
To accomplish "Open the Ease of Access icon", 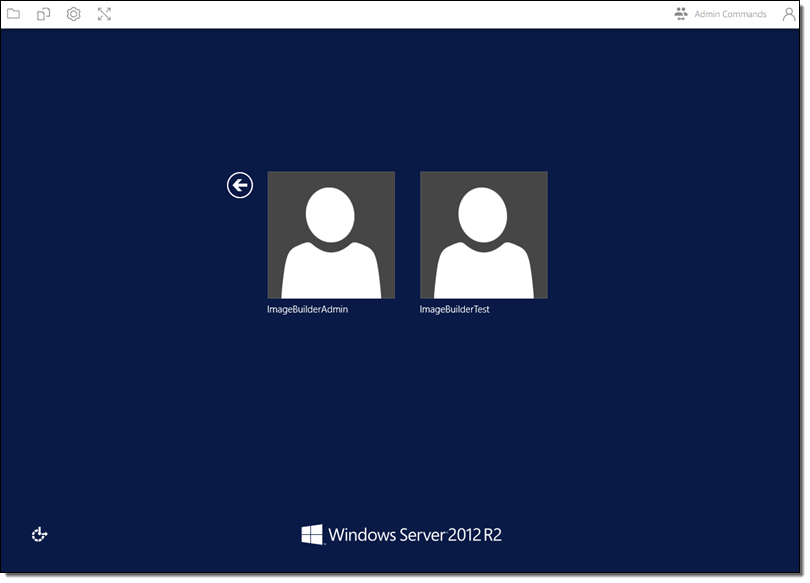I will (40, 535).
